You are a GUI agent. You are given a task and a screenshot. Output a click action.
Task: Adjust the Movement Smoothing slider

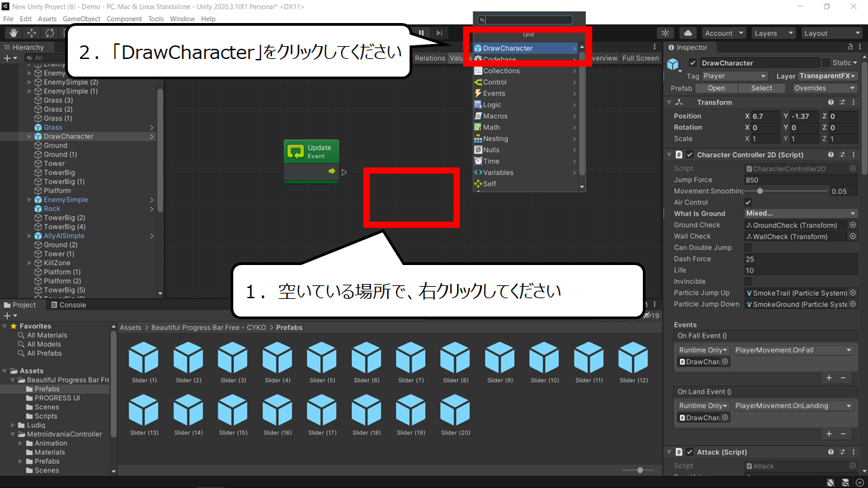click(787, 191)
